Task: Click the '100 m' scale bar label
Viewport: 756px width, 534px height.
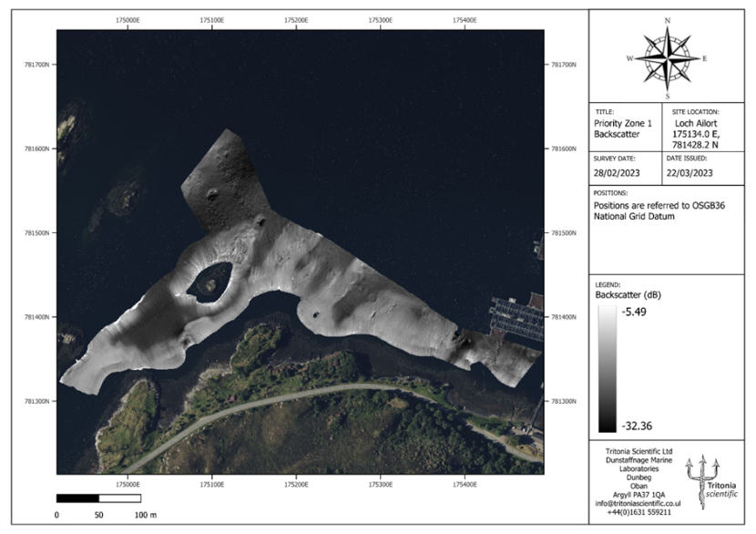Action: [x=146, y=515]
